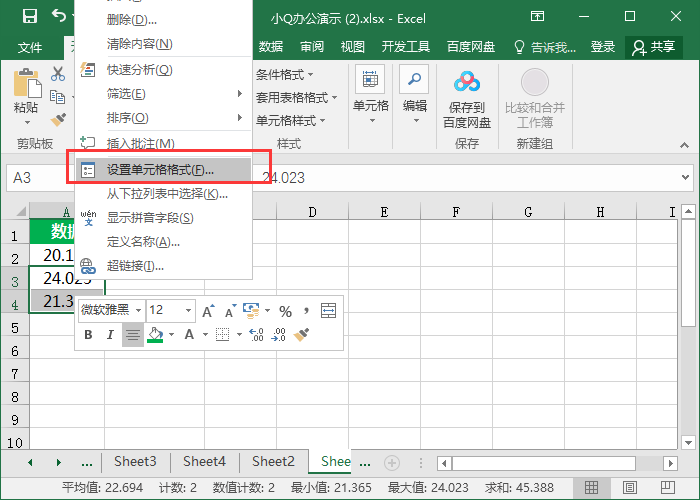Open the 套用表格格式 dropdown
Image resolution: width=700 pixels, height=500 pixels.
tap(296, 97)
